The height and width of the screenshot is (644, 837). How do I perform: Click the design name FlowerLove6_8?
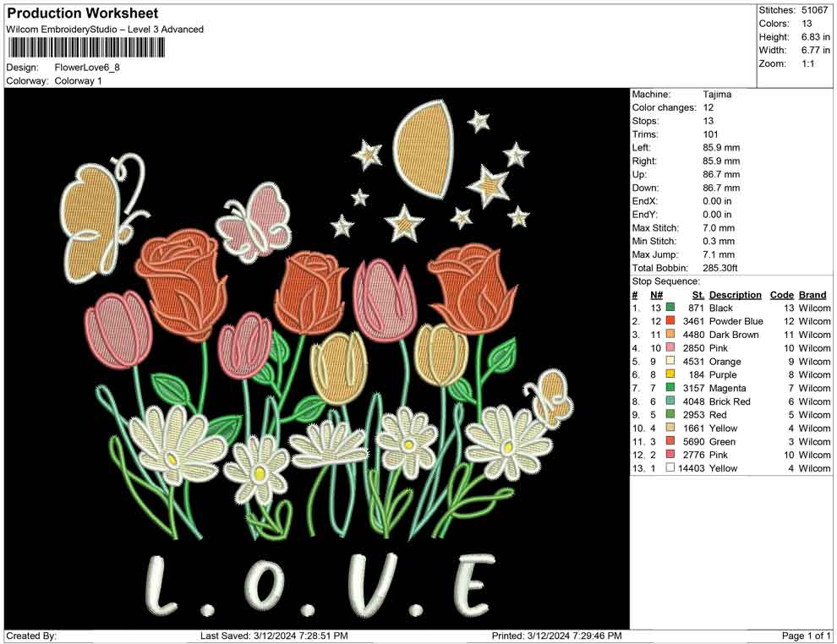click(87, 68)
